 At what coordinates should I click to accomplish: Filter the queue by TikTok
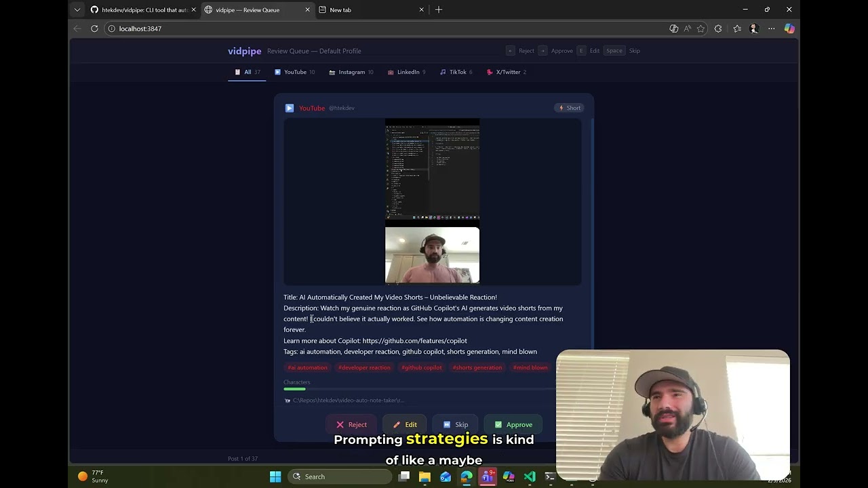coord(456,72)
